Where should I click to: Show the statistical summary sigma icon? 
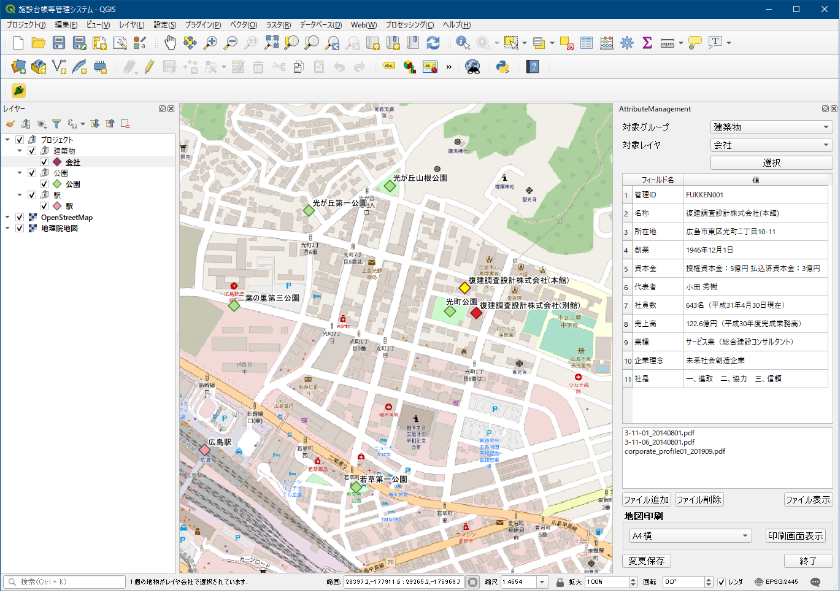click(647, 43)
